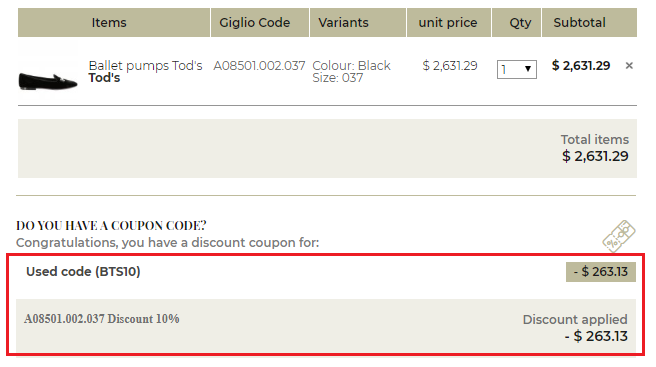This screenshot has height=367, width=656.
Task: Open the Ballet pumps Tod's product link
Action: (145, 65)
